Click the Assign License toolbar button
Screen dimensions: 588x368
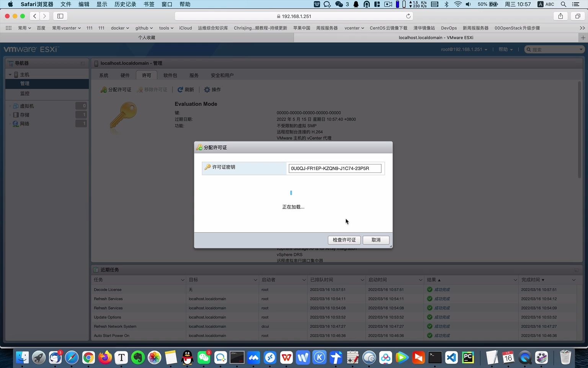(116, 90)
